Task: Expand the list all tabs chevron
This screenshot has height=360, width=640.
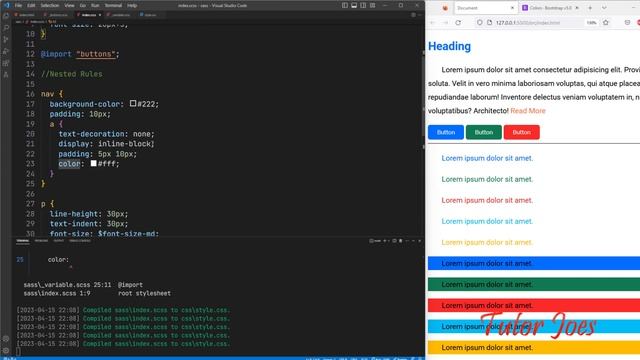Action: point(604,8)
